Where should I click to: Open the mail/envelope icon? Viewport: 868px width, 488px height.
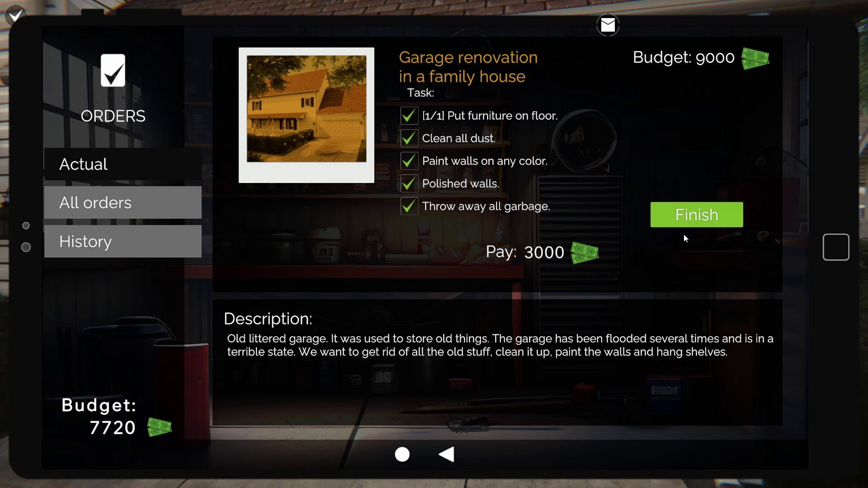click(608, 24)
